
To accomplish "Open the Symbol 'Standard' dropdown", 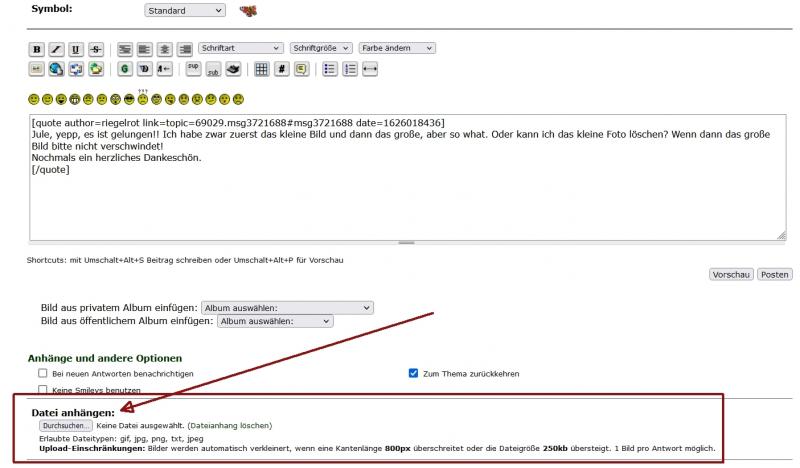I will coord(186,10).
